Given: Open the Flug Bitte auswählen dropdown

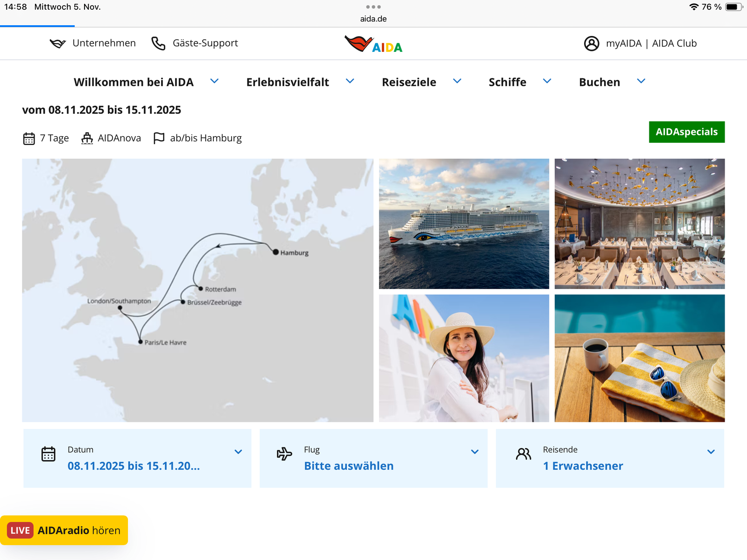Looking at the screenshot, I should [373, 458].
